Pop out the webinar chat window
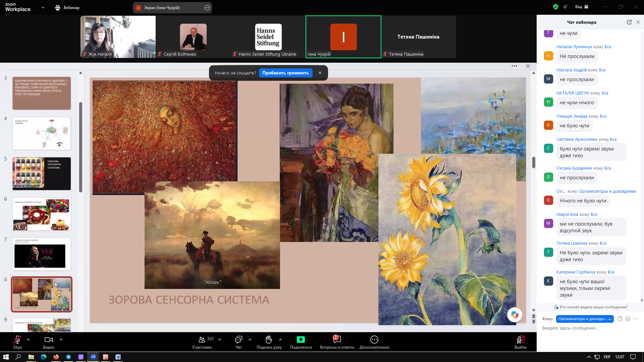644x362 pixels. click(x=629, y=22)
